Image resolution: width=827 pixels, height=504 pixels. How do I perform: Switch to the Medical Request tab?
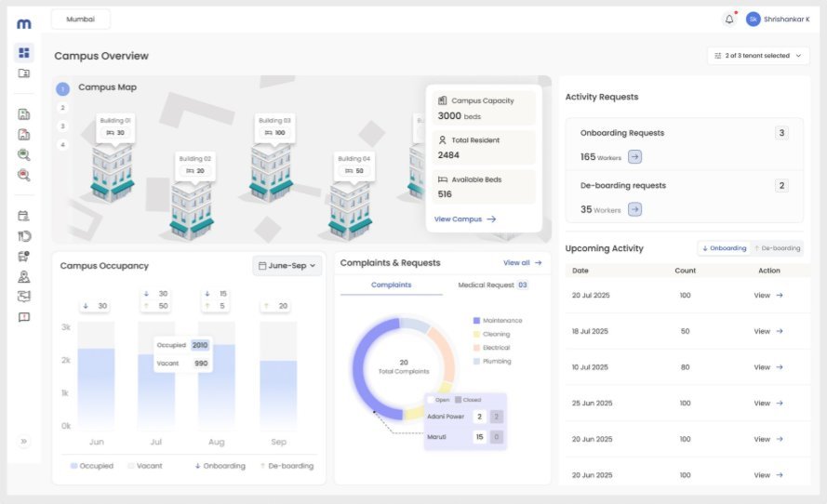pyautogui.click(x=493, y=285)
